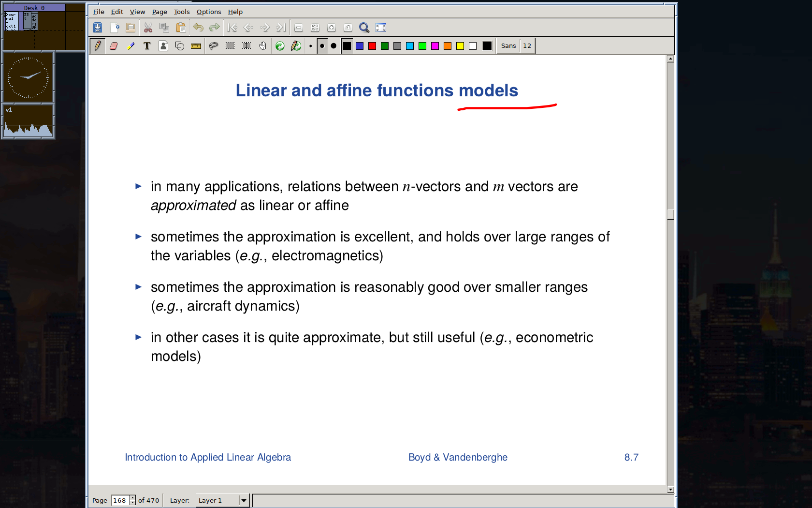This screenshot has height=508, width=812.
Task: Select the thick pen thickness
Action: [333, 46]
